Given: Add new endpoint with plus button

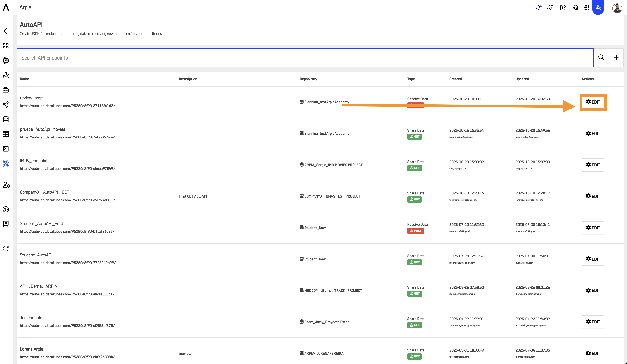Looking at the screenshot, I should tap(616, 57).
